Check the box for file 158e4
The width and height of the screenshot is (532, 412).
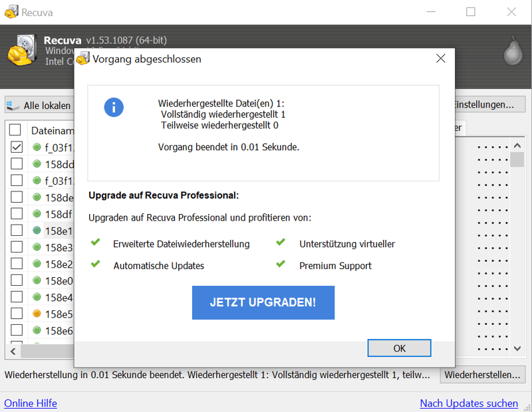(x=17, y=297)
